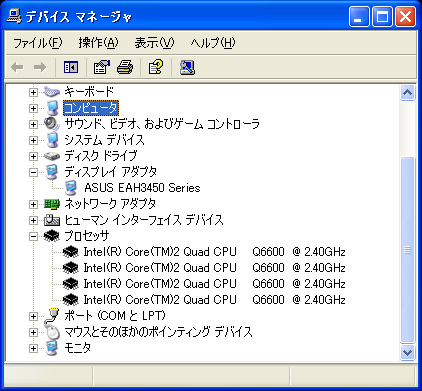Viewport: 422px width, 391px height.
Task: Click the disk drive icon beside ディスク ドライブ
Action: (x=52, y=156)
